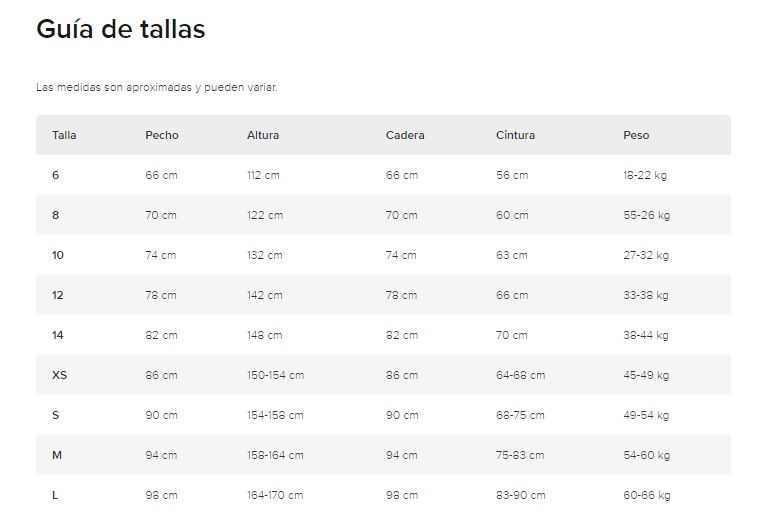Select the size 10 row label
This screenshot has height=528, width=765.
[58, 255]
